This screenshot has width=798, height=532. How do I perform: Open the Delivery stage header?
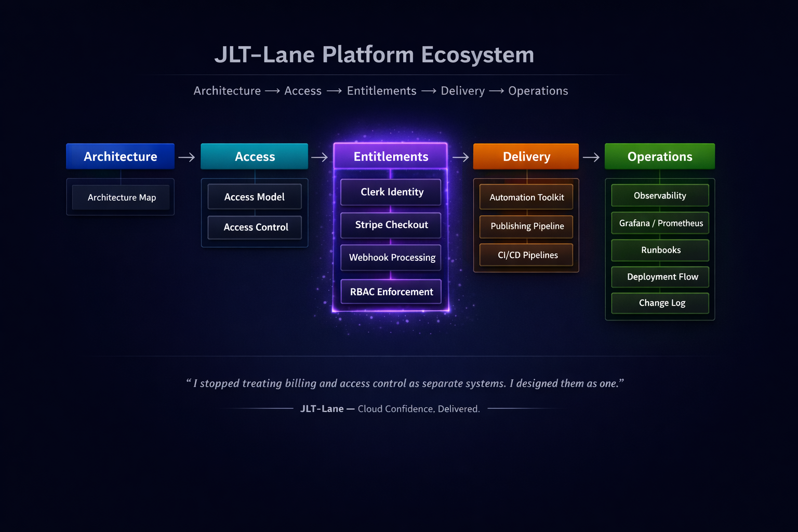[x=526, y=156]
